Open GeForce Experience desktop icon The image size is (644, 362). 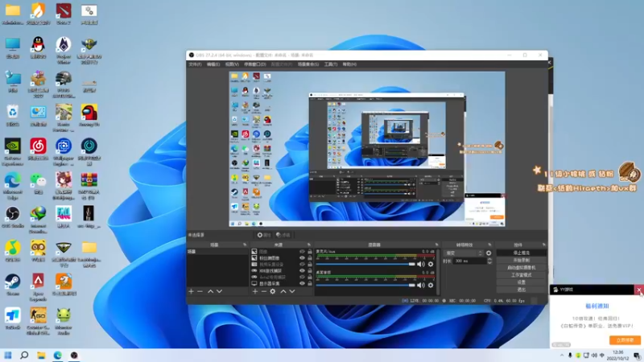coord(13,151)
